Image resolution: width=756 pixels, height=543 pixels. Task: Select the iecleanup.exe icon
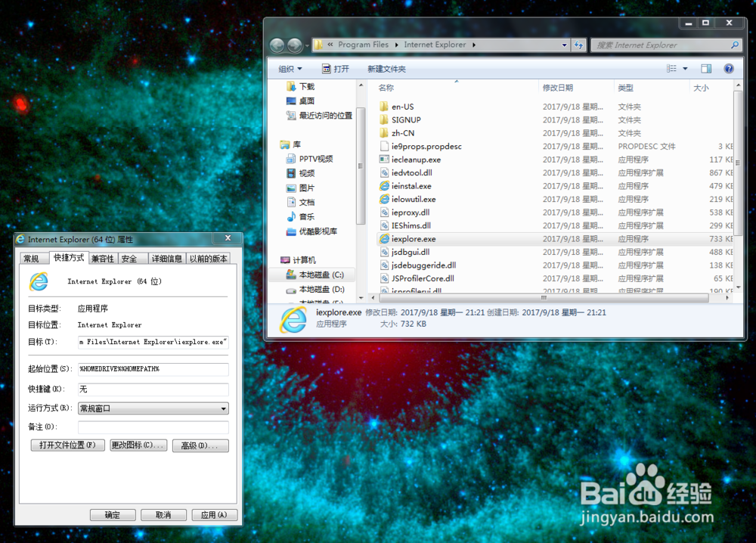[384, 159]
